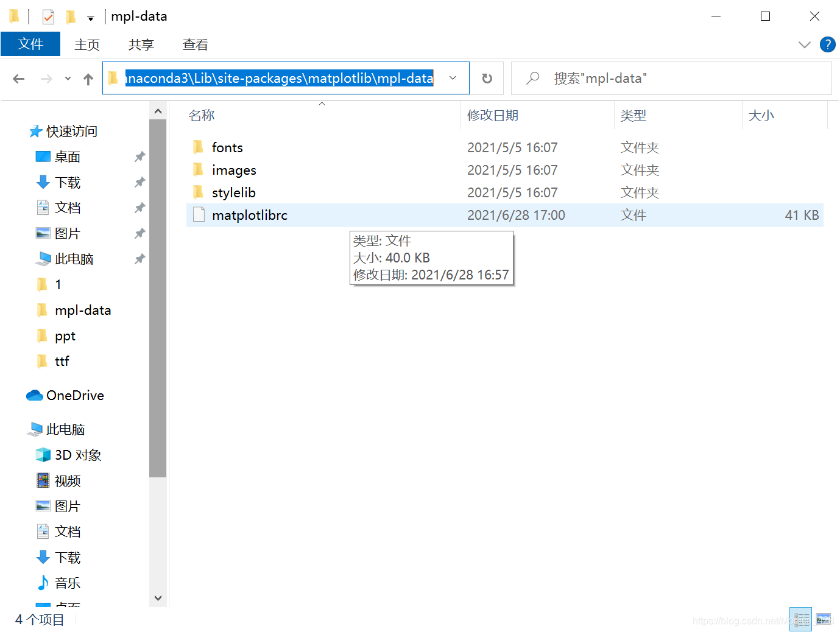
Task: Open 下载 in quick access
Action: tap(67, 183)
